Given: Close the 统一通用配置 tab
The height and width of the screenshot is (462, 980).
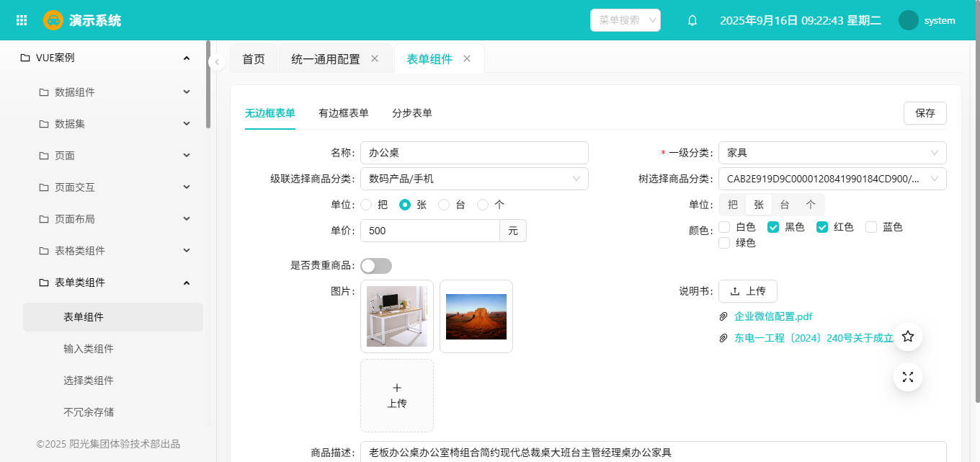Looking at the screenshot, I should pyautogui.click(x=375, y=59).
